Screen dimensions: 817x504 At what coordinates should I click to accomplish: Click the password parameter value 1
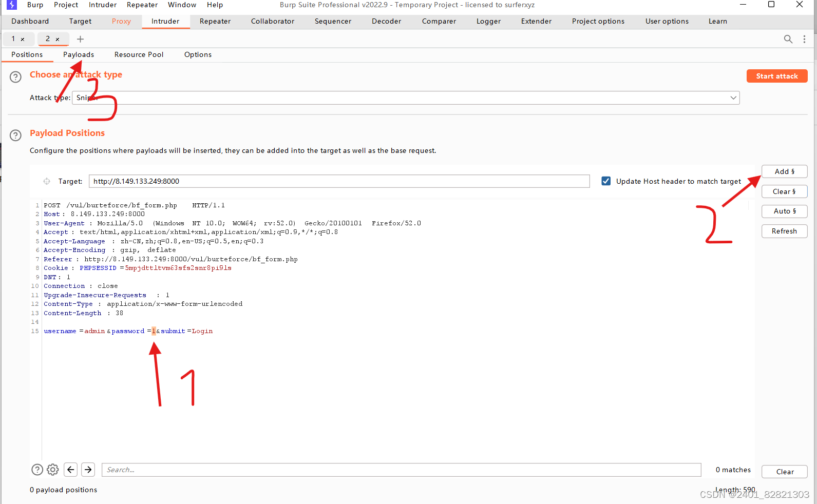154,331
